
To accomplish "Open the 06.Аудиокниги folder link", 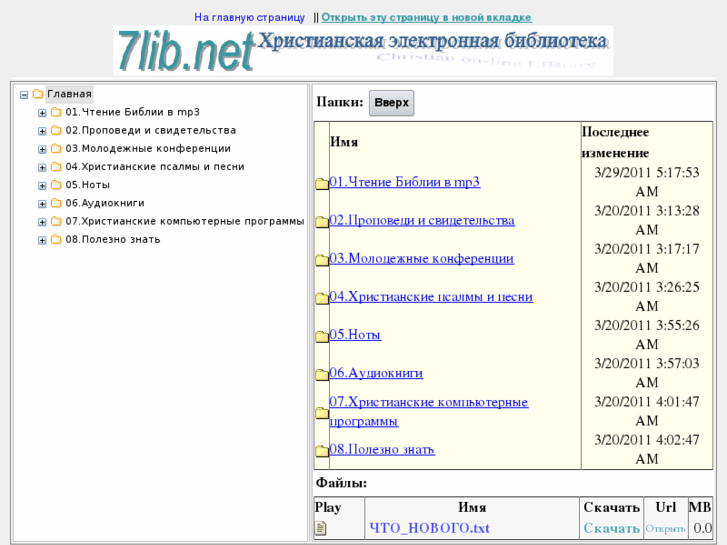I will tap(376, 372).
